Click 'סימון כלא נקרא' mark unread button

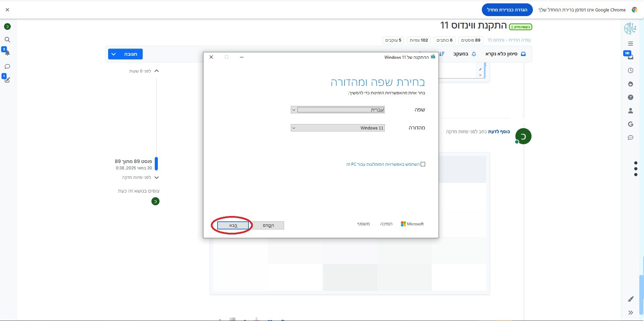point(505,54)
